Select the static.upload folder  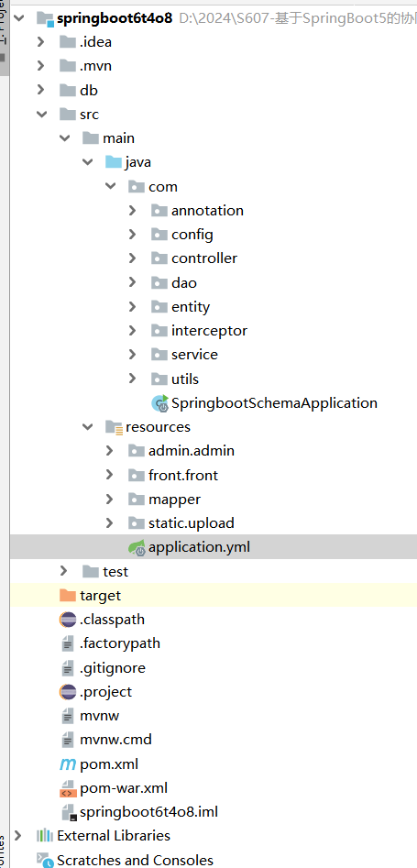[x=191, y=522]
